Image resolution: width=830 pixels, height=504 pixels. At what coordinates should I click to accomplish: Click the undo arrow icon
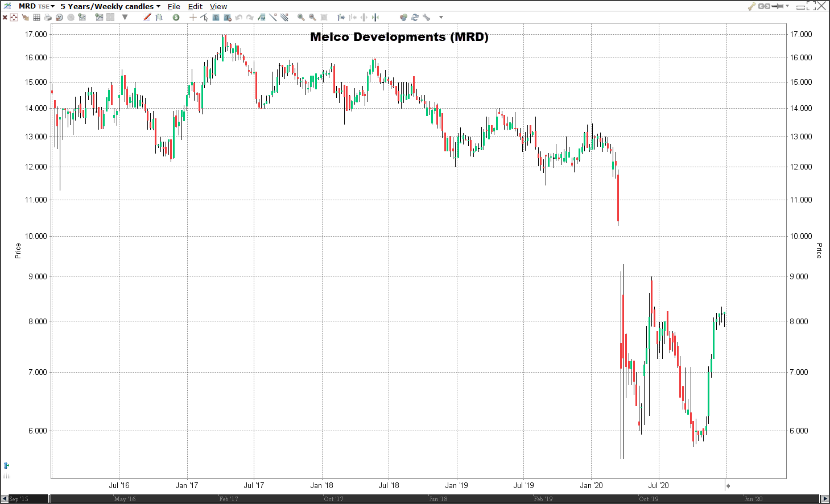238,17
